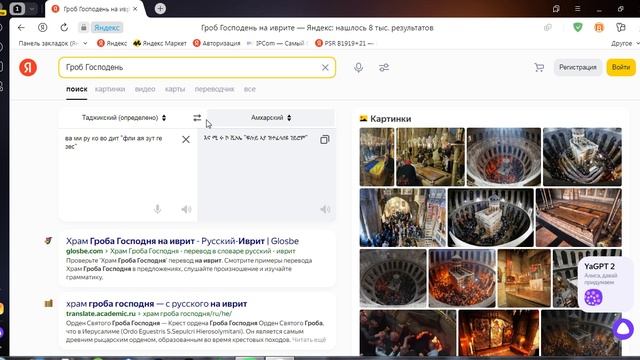
Task: Open the Авторизация bookmark
Action: click(x=217, y=43)
